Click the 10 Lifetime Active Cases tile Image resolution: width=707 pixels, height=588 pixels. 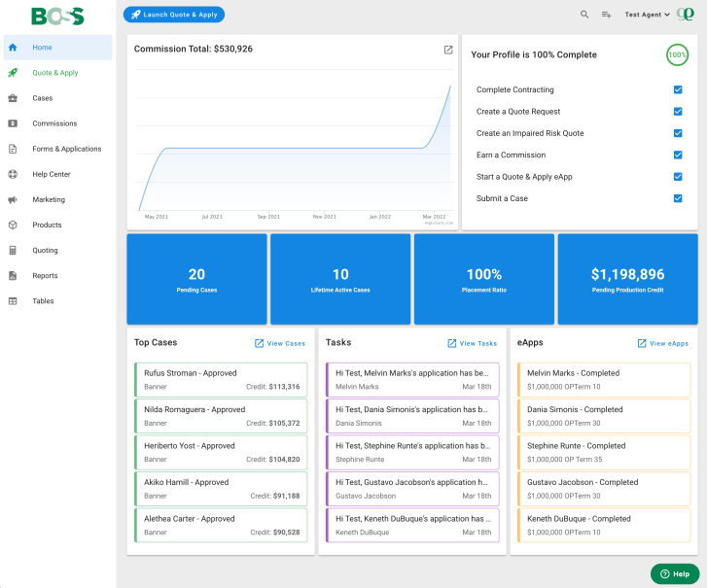tap(340, 279)
